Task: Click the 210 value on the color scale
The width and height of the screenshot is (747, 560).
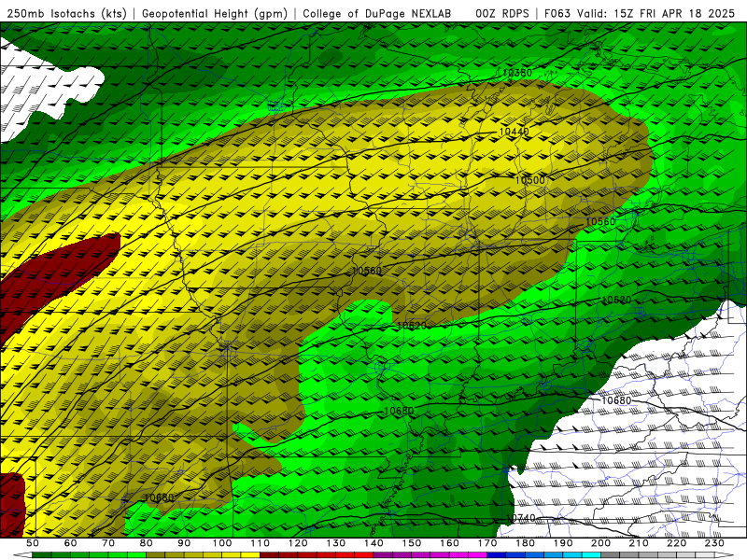Action: click(639, 543)
